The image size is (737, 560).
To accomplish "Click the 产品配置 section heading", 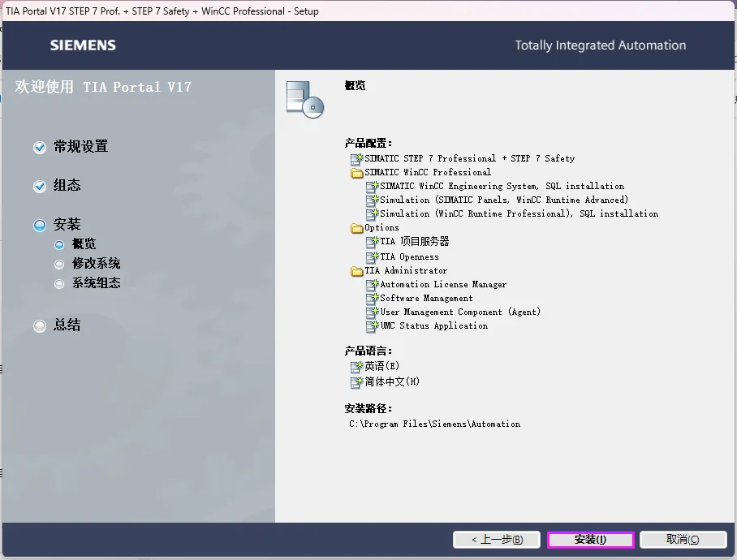I will point(368,144).
